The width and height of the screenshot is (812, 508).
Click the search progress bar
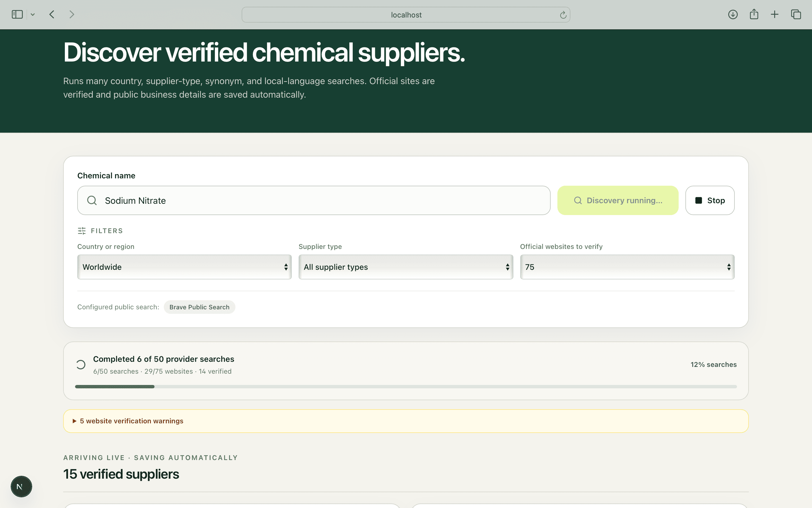click(406, 387)
